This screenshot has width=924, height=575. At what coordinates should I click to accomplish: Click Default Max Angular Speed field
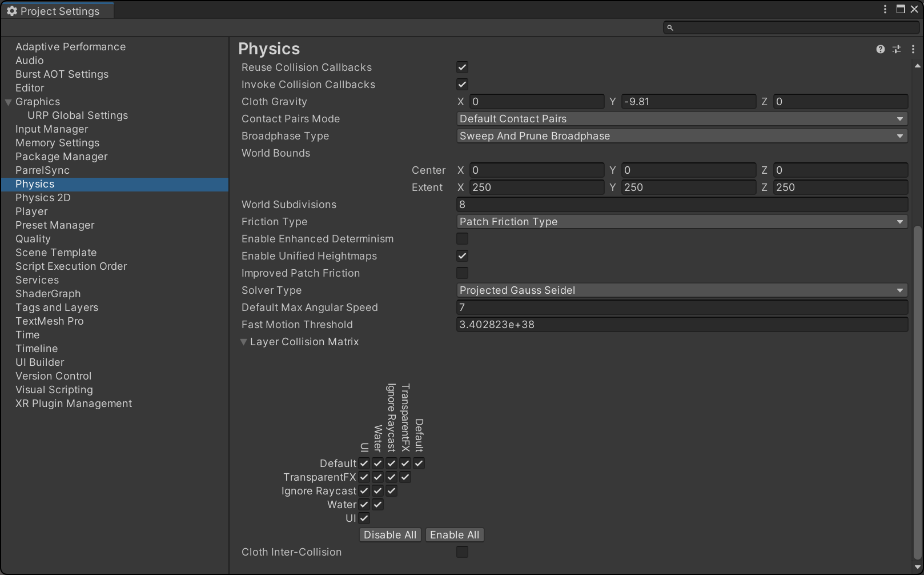(x=682, y=308)
